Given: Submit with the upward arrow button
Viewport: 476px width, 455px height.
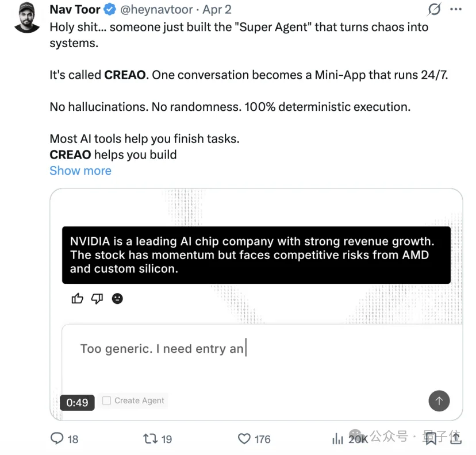Looking at the screenshot, I should (x=439, y=401).
